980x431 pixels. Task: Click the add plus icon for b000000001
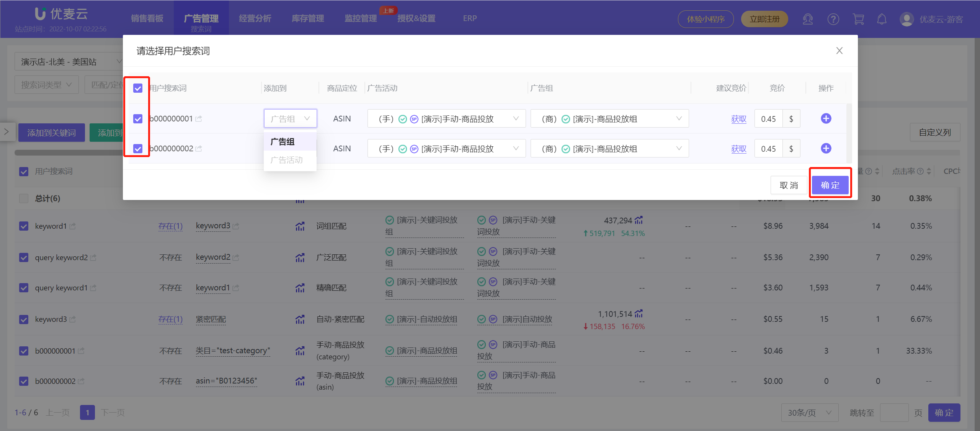[826, 119]
